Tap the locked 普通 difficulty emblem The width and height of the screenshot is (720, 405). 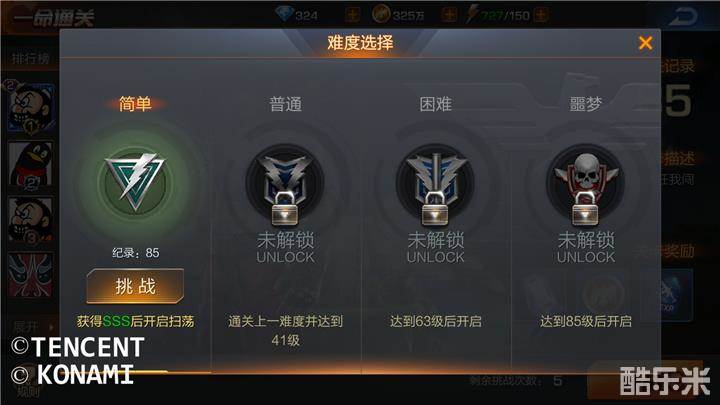[285, 185]
